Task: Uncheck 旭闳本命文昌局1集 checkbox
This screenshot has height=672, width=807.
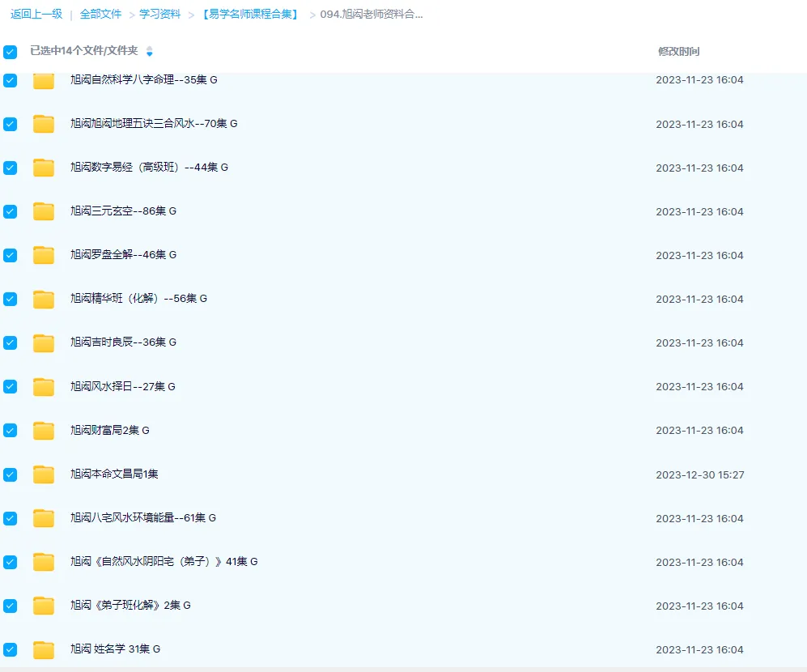Action: point(11,474)
